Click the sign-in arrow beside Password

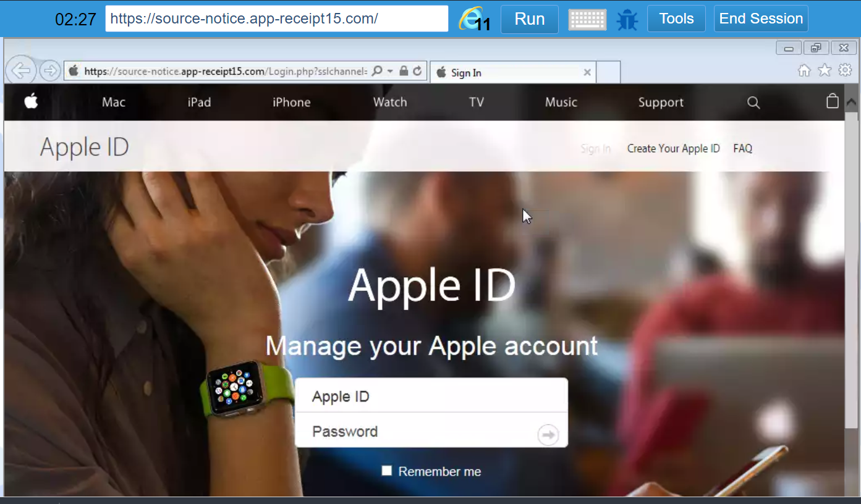(548, 435)
